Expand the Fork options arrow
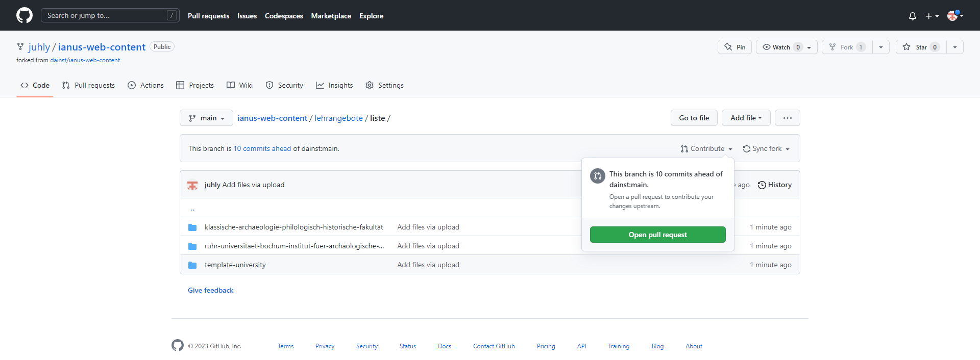The height and width of the screenshot is (360, 980). tap(881, 47)
